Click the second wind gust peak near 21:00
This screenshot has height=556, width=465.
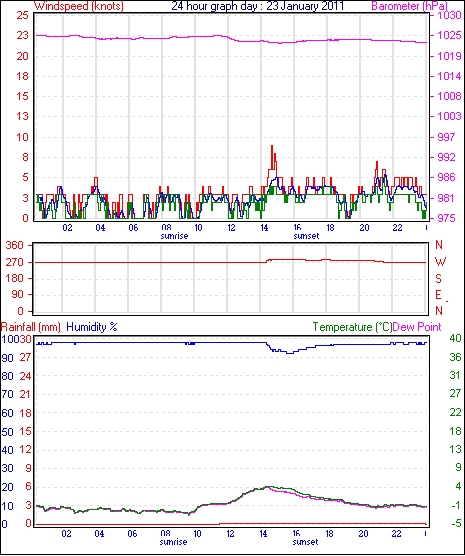377,162
